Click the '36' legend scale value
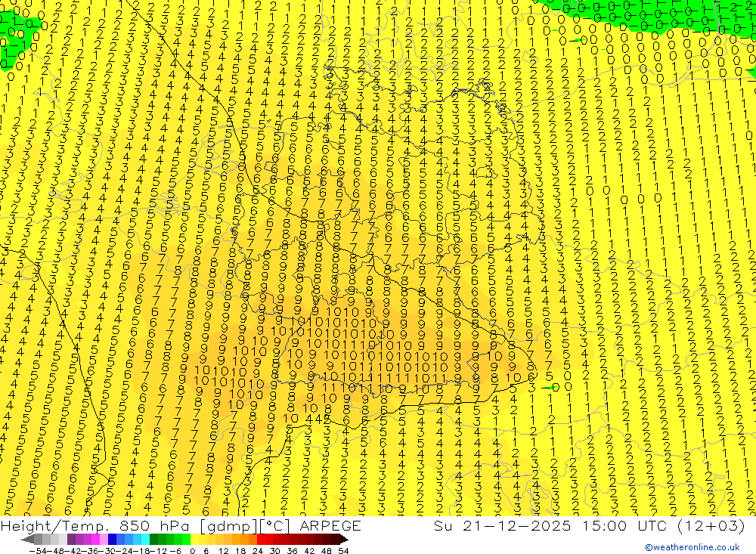This screenshot has width=756, height=554. point(292,551)
